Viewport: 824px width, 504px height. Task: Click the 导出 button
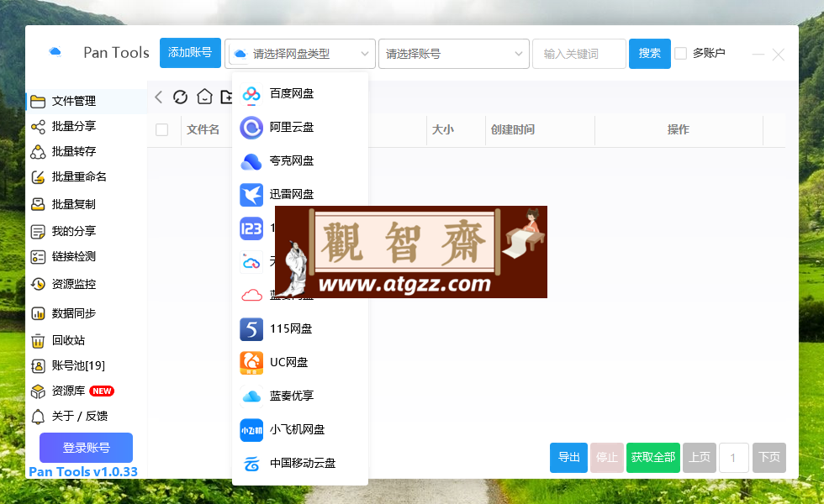coord(568,458)
